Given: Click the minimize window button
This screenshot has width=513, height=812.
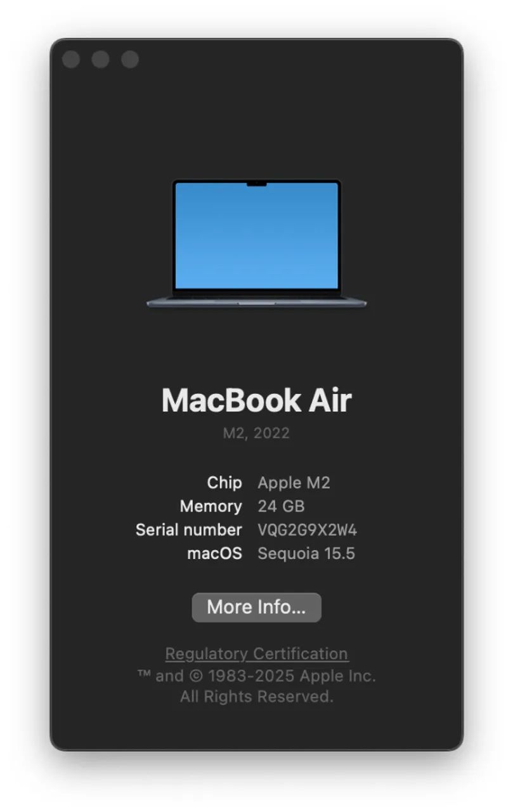Looking at the screenshot, I should (x=100, y=60).
